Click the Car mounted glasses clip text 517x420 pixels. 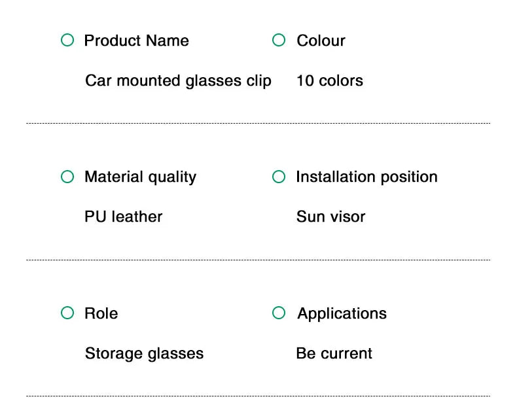click(x=178, y=81)
